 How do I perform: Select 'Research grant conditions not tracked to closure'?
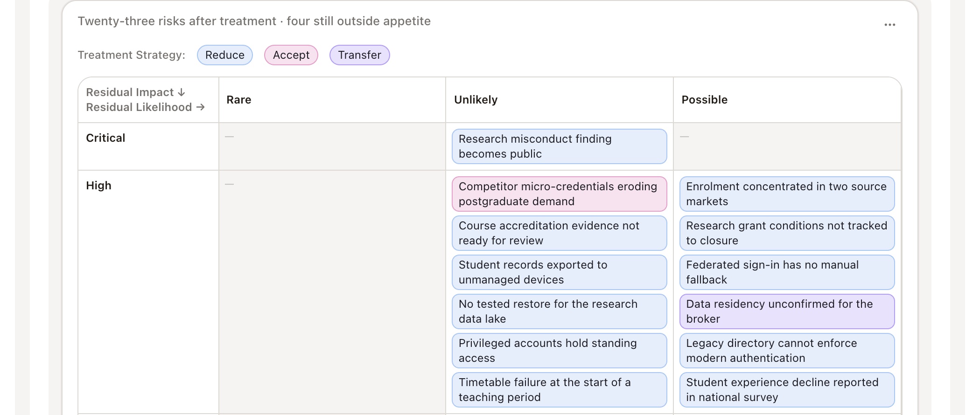(x=787, y=233)
